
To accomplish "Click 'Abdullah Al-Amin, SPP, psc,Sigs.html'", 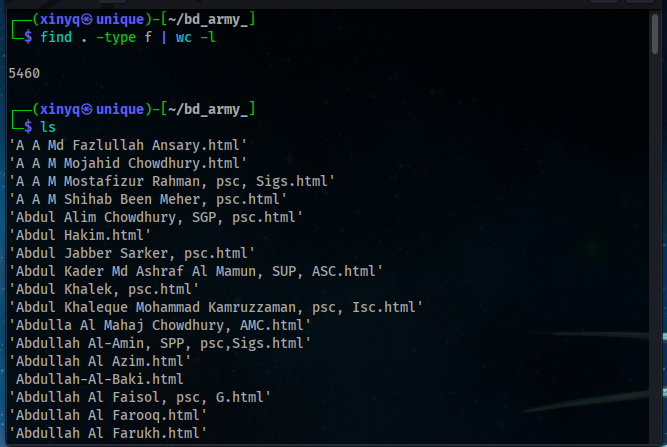I will (159, 343).
